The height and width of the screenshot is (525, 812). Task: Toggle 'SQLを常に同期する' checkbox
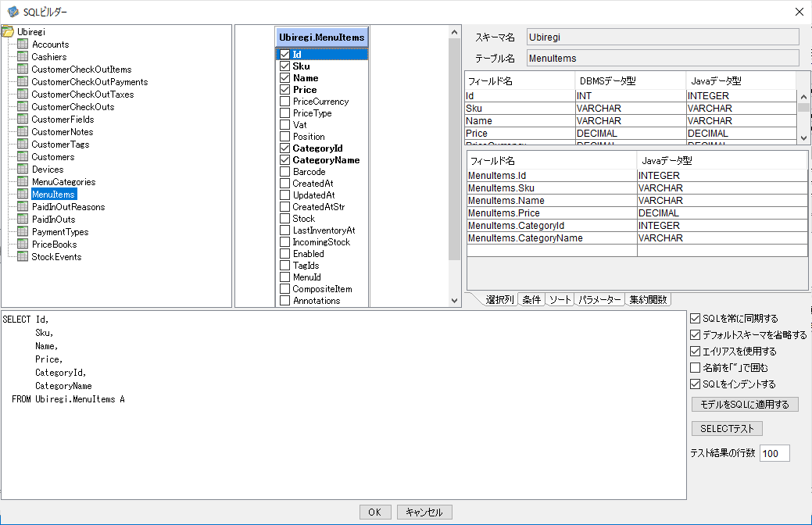click(696, 319)
